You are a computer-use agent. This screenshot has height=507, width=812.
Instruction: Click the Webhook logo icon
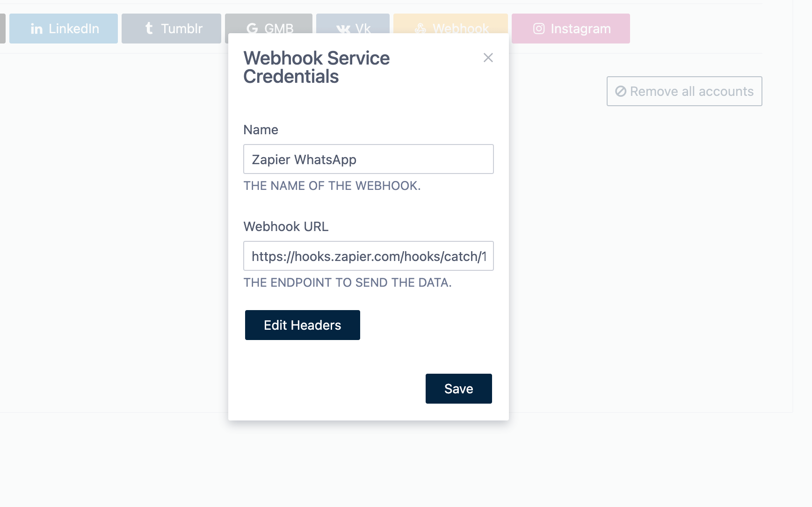point(420,29)
